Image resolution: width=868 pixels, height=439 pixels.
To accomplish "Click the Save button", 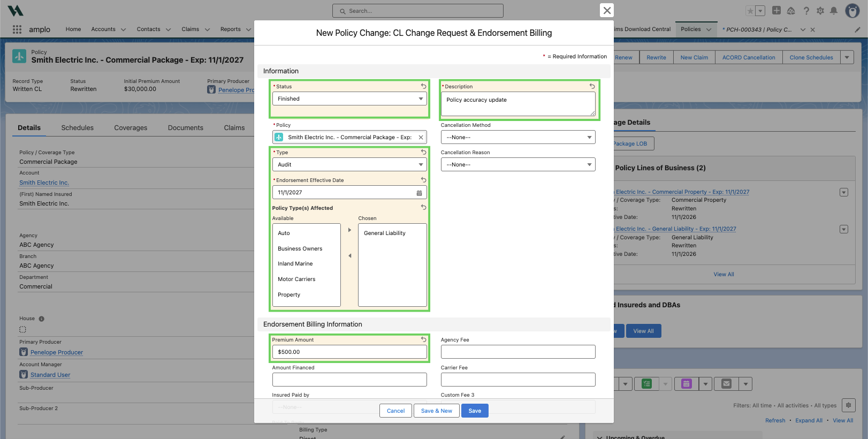I will click(475, 411).
